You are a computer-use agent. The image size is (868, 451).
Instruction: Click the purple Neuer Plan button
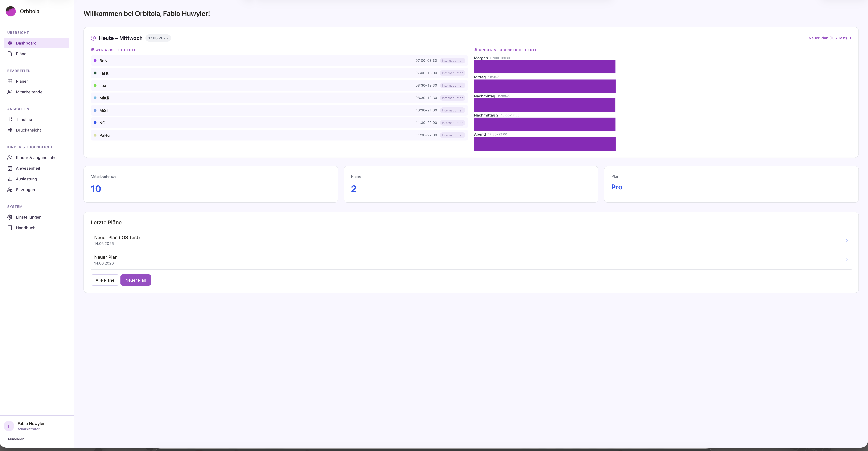(x=136, y=280)
